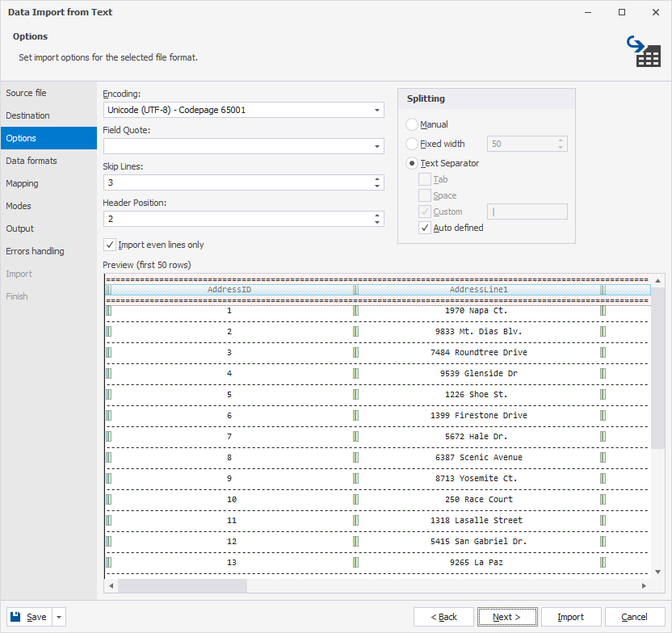This screenshot has width=672, height=633.
Task: Click the Custom separator text field
Action: 527,212
